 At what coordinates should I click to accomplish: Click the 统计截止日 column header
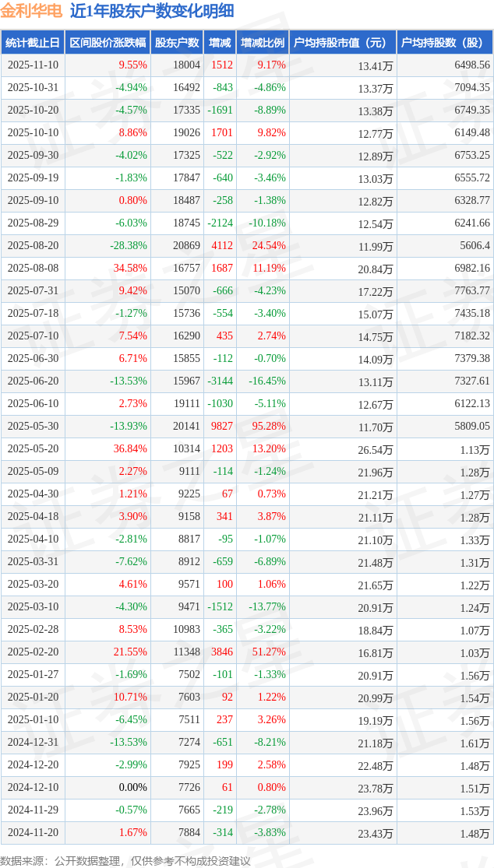32,43
